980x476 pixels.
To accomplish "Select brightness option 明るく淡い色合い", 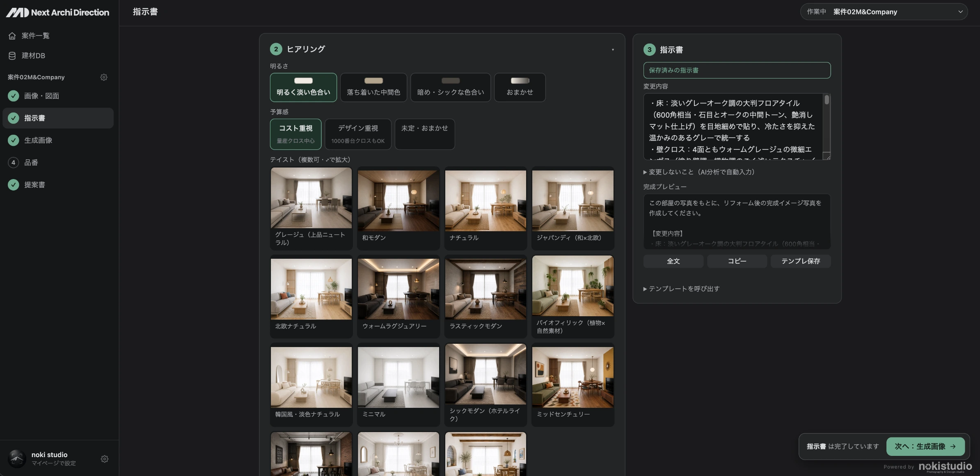I will tap(303, 87).
